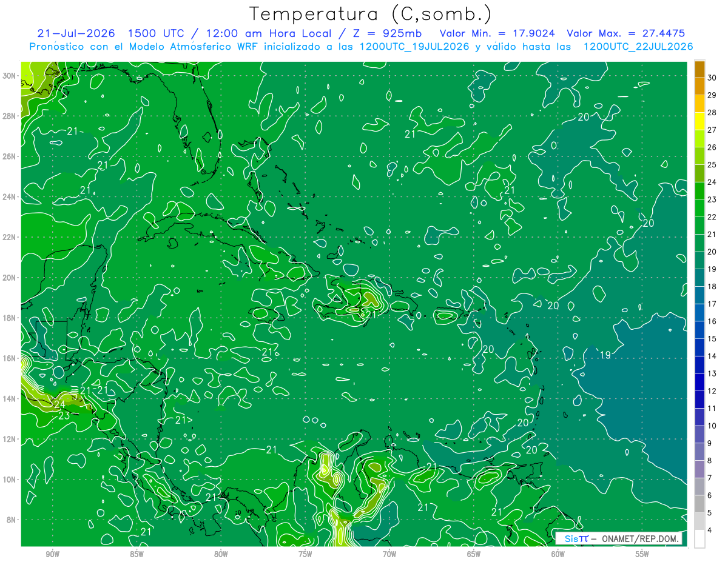Click the '23' contour label near 14N

pyautogui.click(x=64, y=416)
